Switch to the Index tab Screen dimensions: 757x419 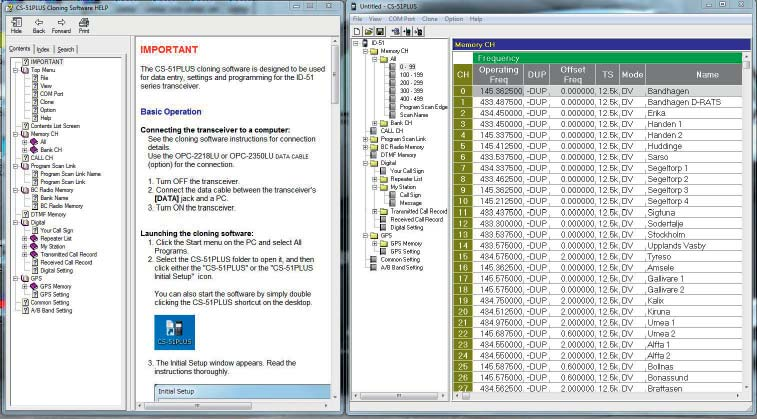click(43, 49)
